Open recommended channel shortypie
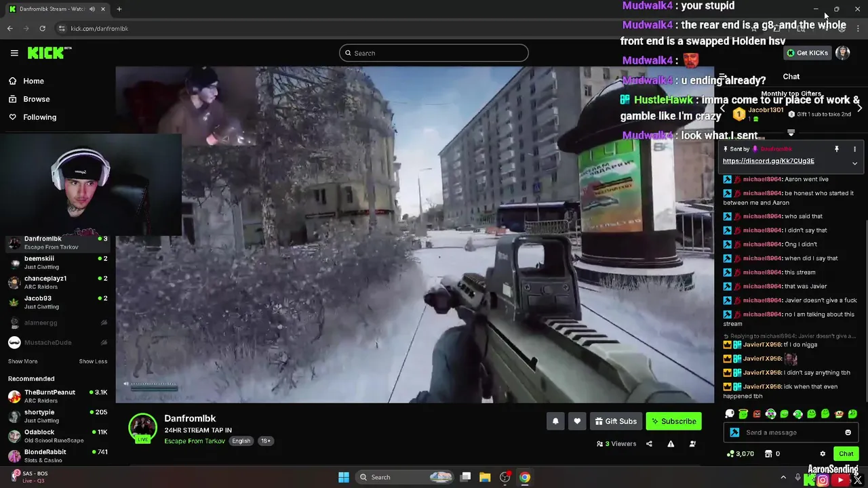Image resolution: width=868 pixels, height=488 pixels. [58, 416]
